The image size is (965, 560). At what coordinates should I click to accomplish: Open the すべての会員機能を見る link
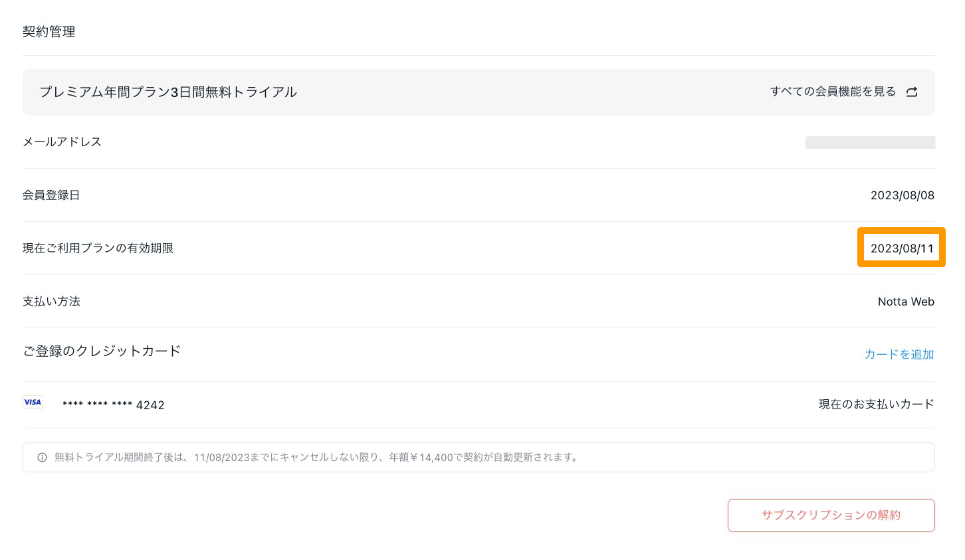(833, 92)
